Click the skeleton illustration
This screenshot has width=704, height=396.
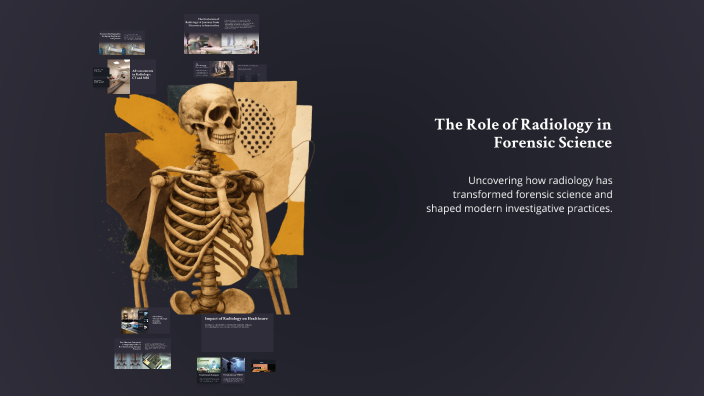(x=209, y=198)
